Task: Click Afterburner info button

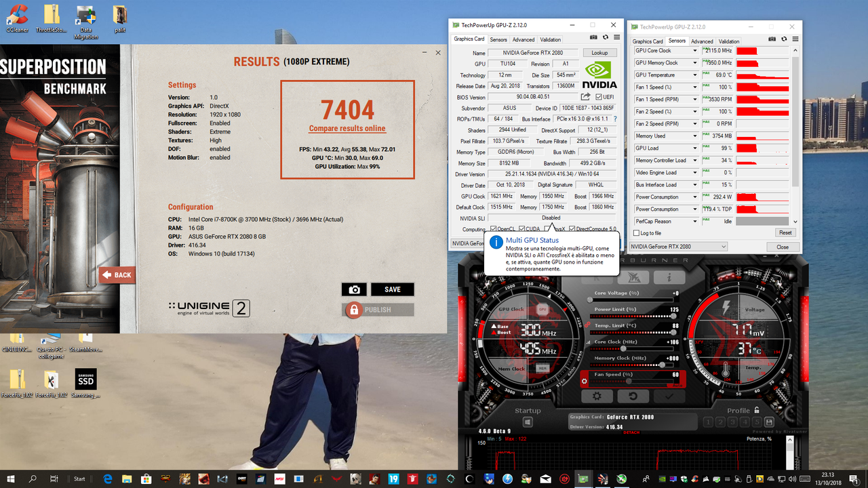Action: pyautogui.click(x=669, y=277)
